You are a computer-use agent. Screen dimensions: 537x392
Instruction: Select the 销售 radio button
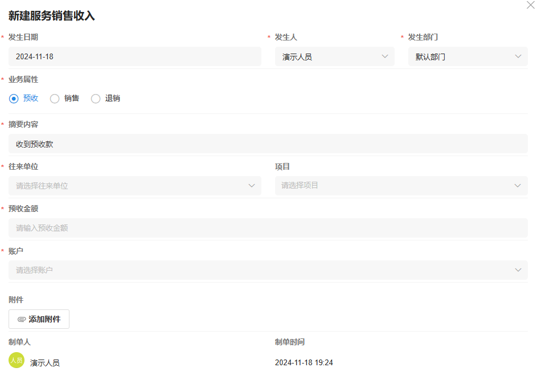click(x=55, y=99)
